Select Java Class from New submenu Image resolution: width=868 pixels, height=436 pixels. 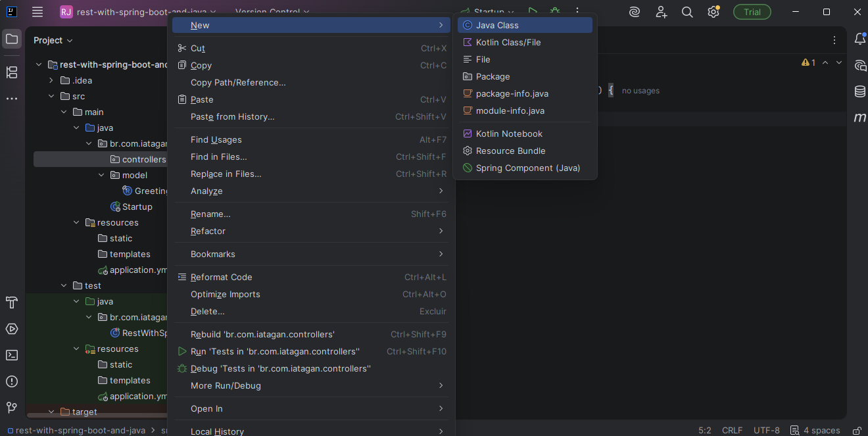497,25
